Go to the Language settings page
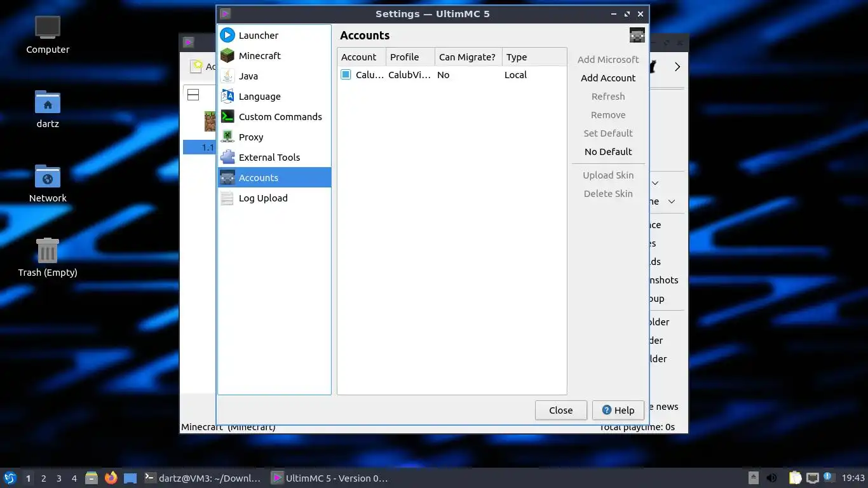 point(275,97)
